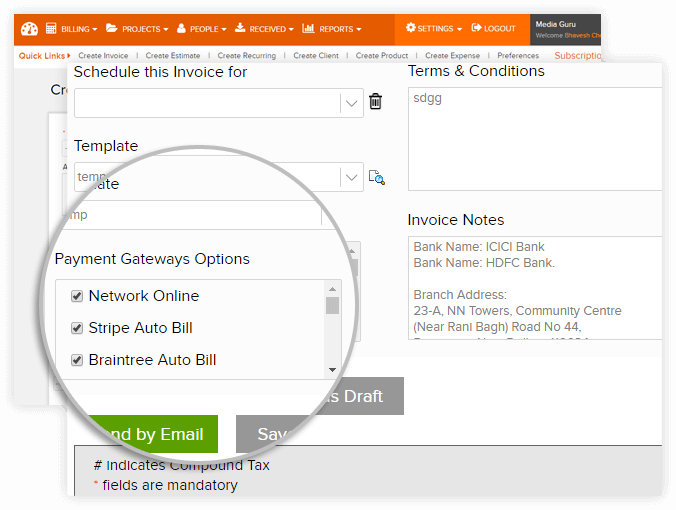Click the Logout arrow icon
Viewport: 676px width, 510px height.
point(476,28)
